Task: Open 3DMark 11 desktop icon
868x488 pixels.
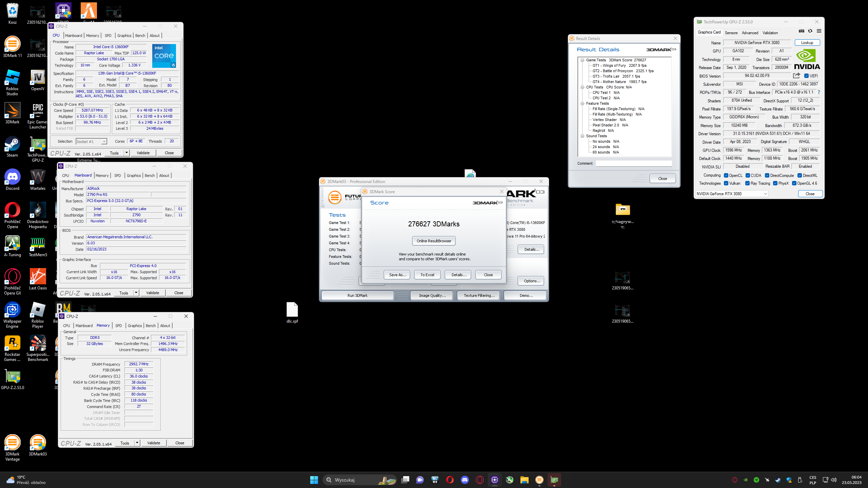Action: (x=13, y=47)
